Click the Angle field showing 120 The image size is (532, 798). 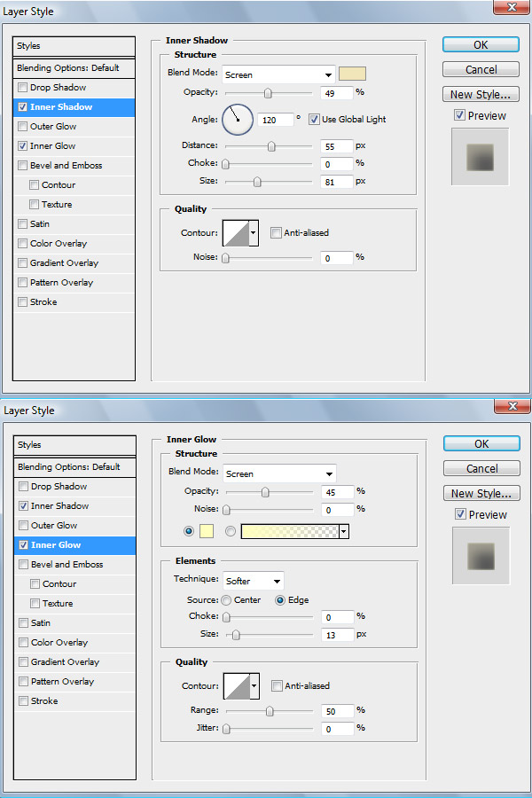pyautogui.click(x=276, y=120)
